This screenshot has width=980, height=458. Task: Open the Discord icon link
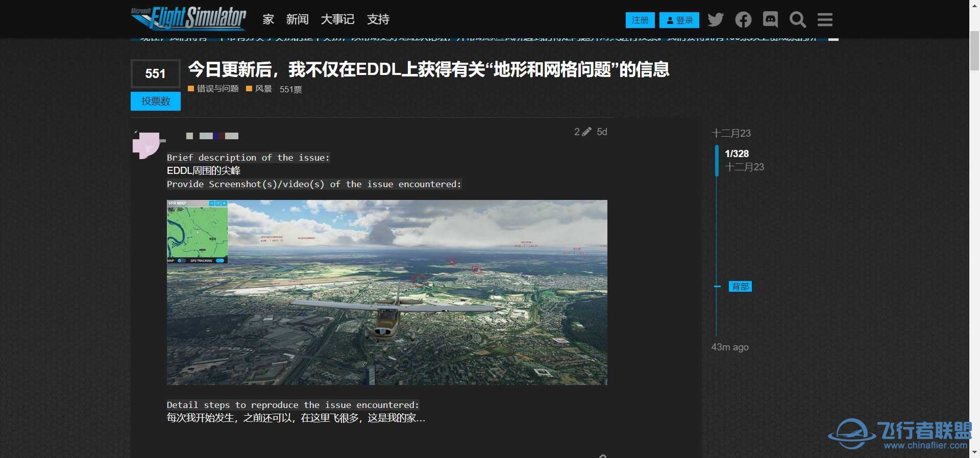click(x=770, y=19)
